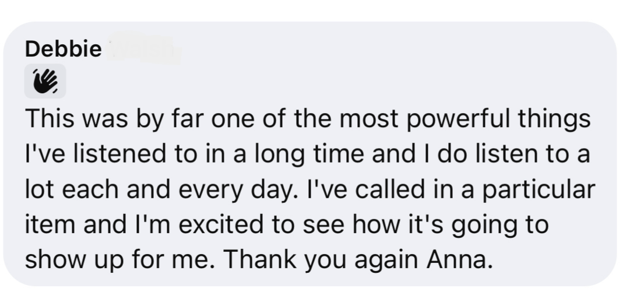Click the blurred surname next to Debbie

click(144, 49)
